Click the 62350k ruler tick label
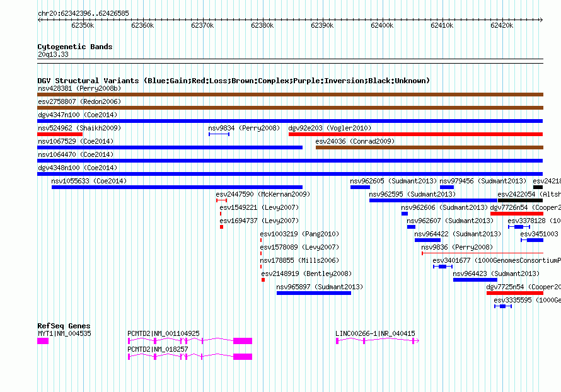 pyautogui.click(x=83, y=25)
